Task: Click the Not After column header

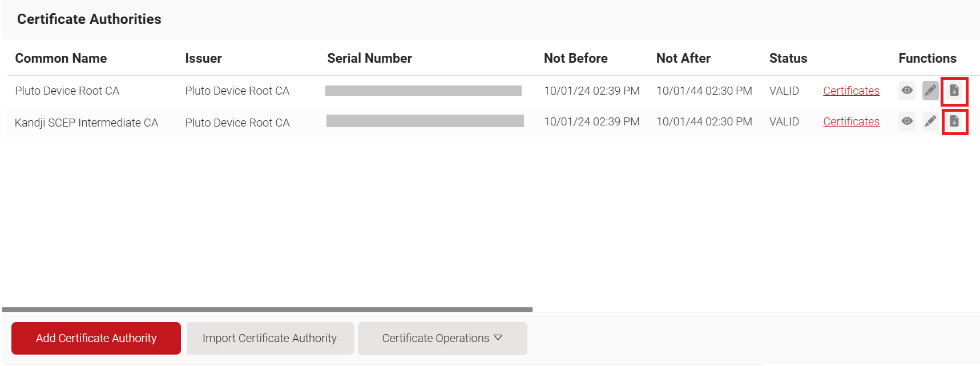Action: (683, 58)
